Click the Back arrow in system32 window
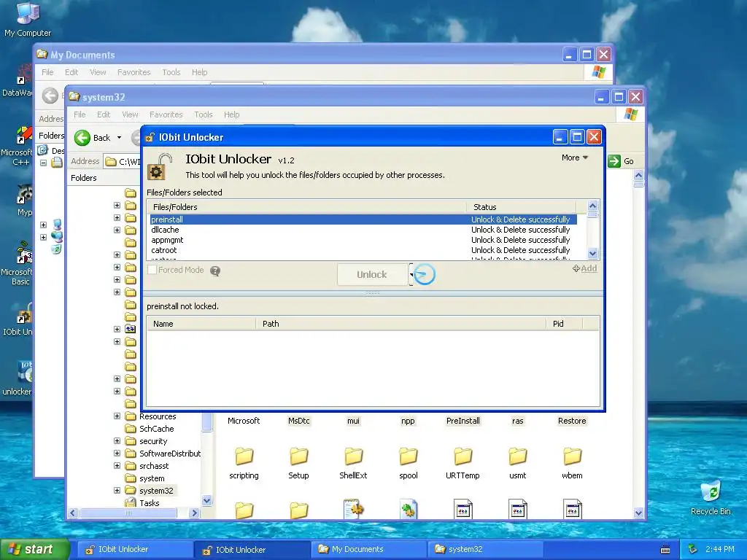The image size is (747, 560). [x=82, y=138]
